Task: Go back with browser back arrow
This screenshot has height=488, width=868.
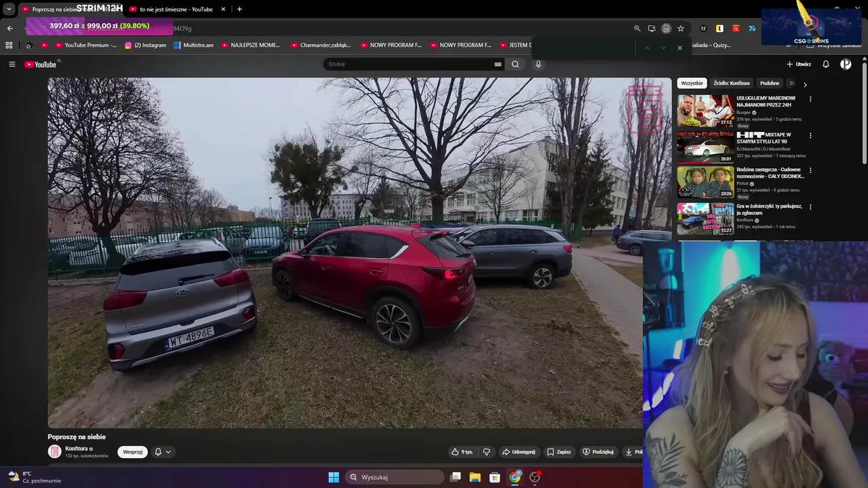Action: (9, 28)
